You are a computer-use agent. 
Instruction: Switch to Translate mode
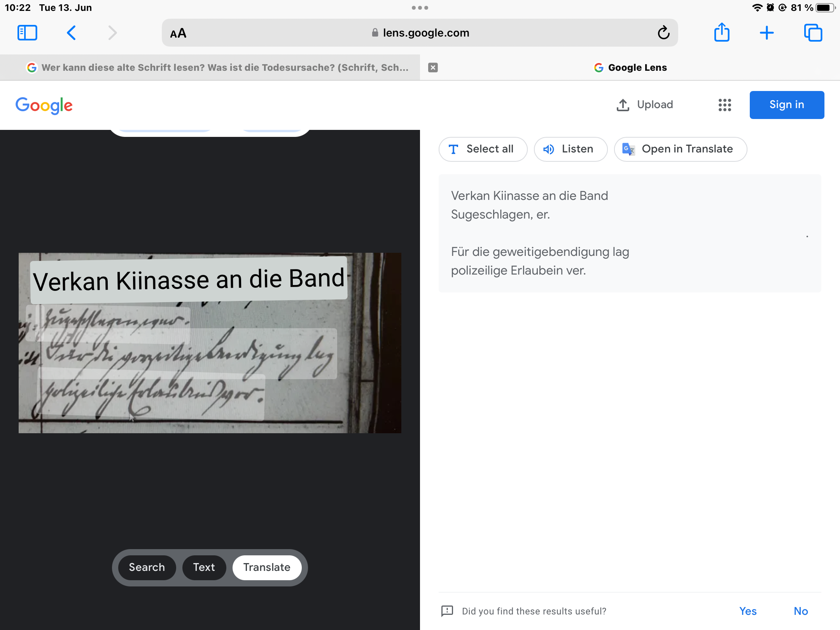[x=267, y=567]
